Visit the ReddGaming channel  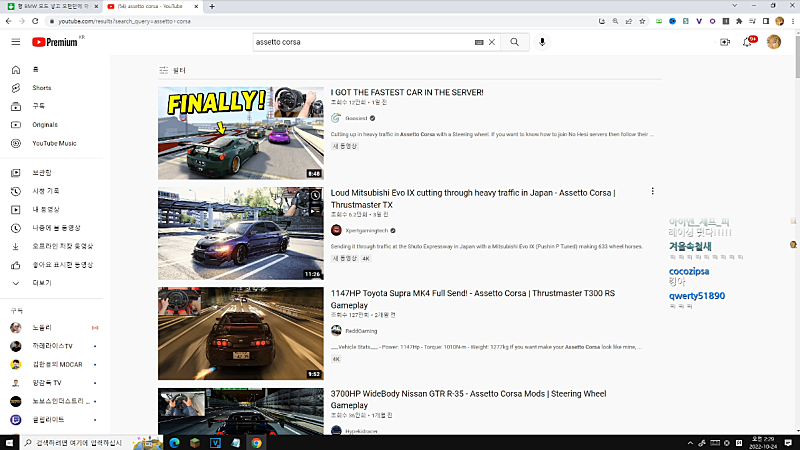point(361,331)
